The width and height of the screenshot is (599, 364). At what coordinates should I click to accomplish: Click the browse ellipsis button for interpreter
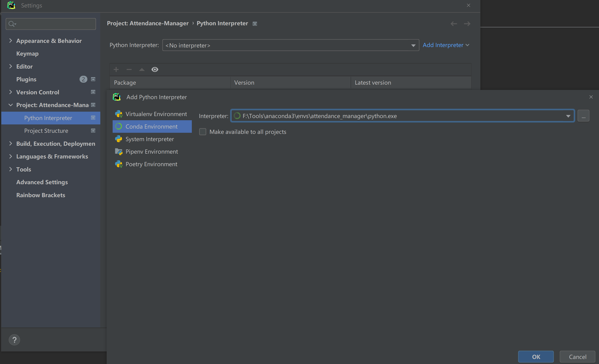[583, 116]
